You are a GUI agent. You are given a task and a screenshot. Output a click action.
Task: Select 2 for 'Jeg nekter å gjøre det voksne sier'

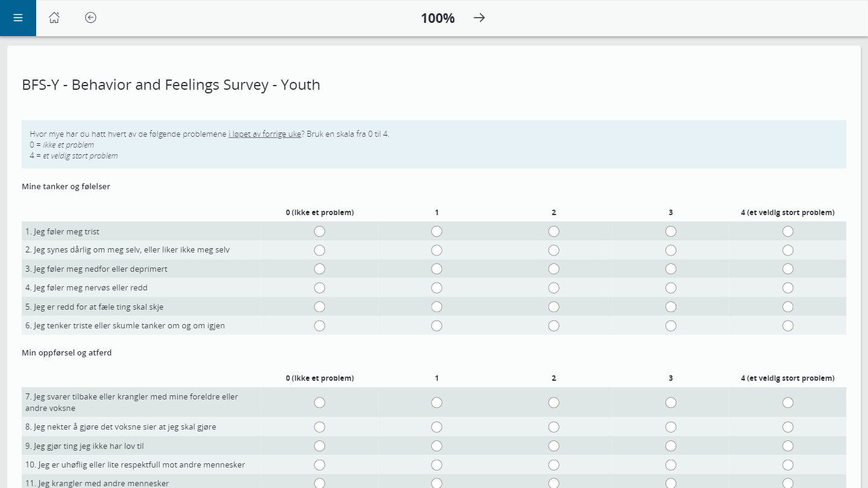[x=553, y=427]
